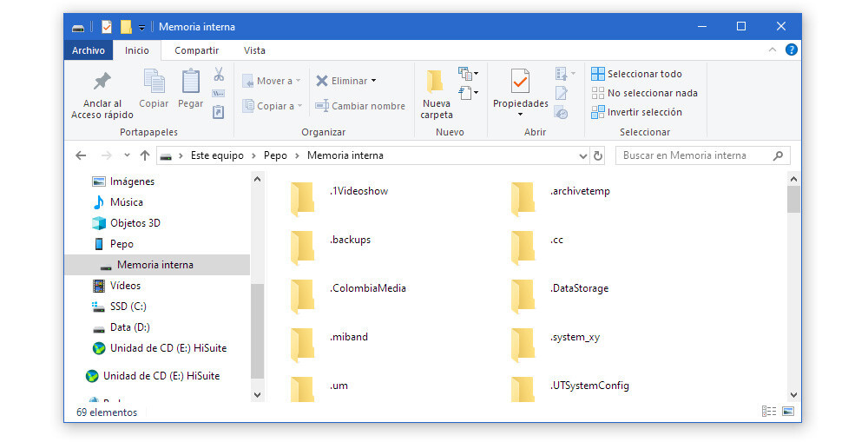Click the Copiar icon in Portapapeles
The height and width of the screenshot is (442, 868).
(154, 82)
